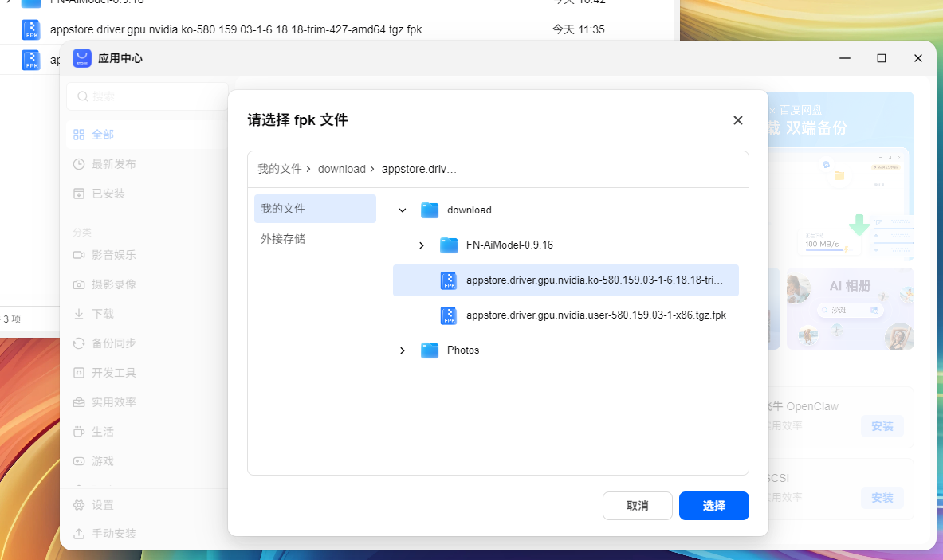This screenshot has height=560, width=943.
Task: Click appstore.driv… breadcrumb segment
Action: click(x=419, y=169)
